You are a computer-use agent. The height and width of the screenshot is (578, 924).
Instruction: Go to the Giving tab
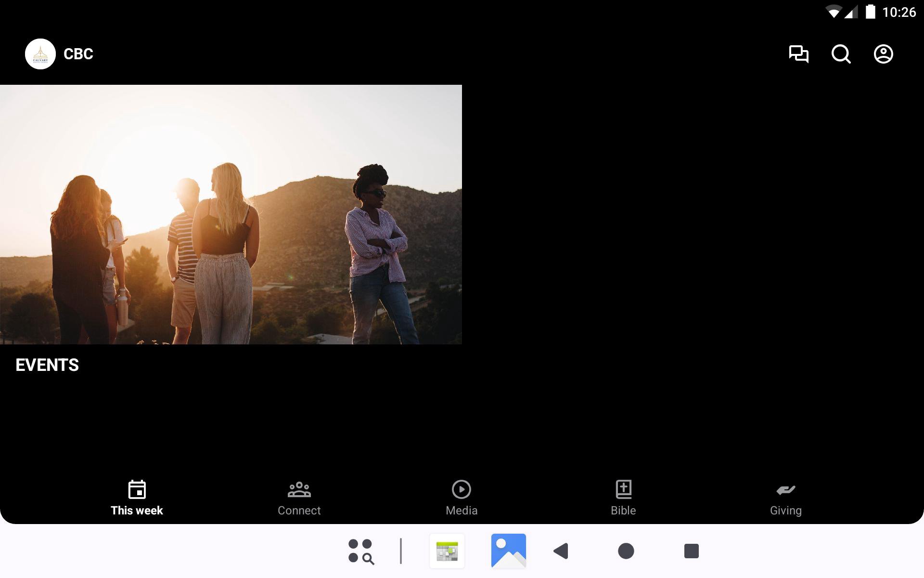click(x=785, y=510)
